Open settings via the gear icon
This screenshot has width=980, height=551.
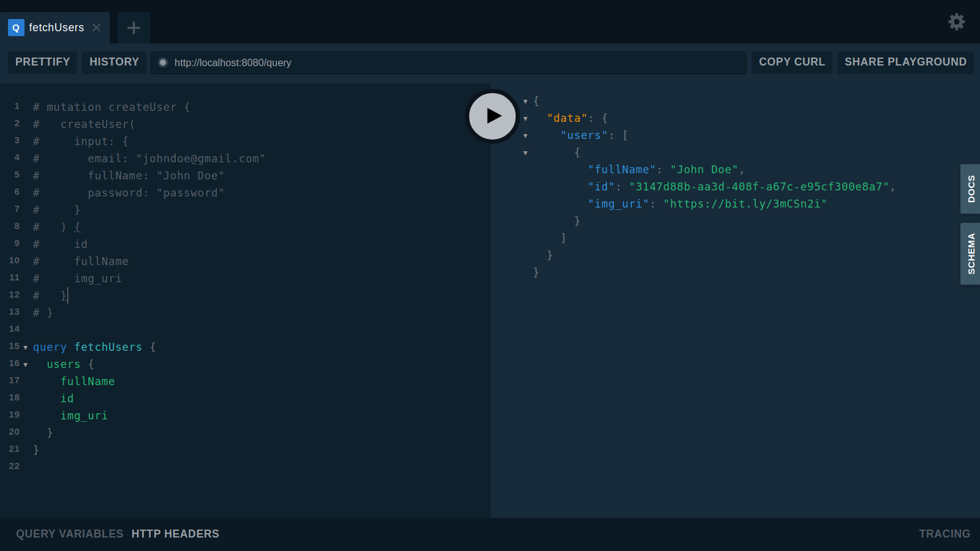(956, 22)
